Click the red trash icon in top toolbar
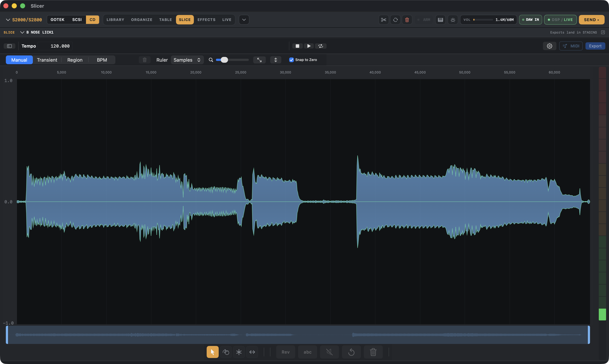 coord(407,20)
